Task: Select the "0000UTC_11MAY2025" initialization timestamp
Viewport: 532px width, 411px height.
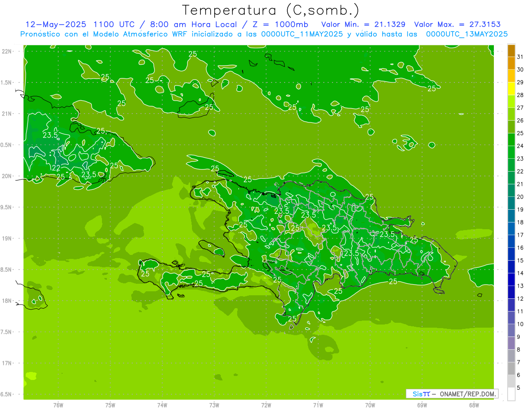Action: 301,34
